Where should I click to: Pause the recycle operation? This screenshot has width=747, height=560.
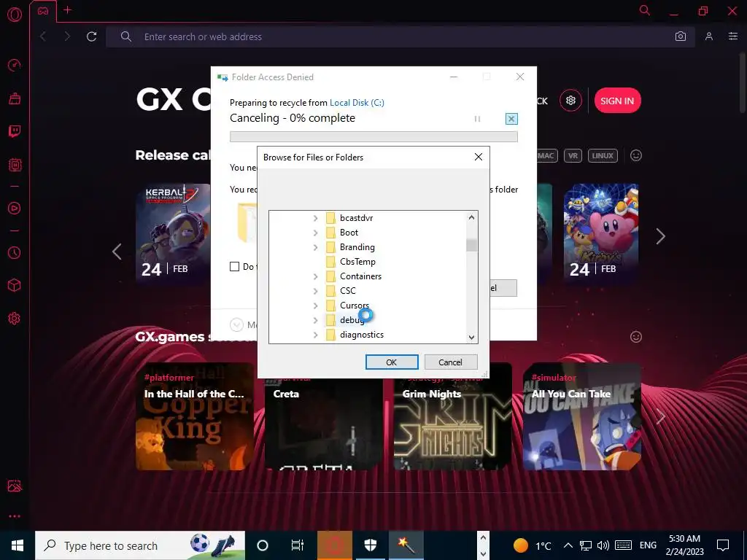click(x=477, y=119)
